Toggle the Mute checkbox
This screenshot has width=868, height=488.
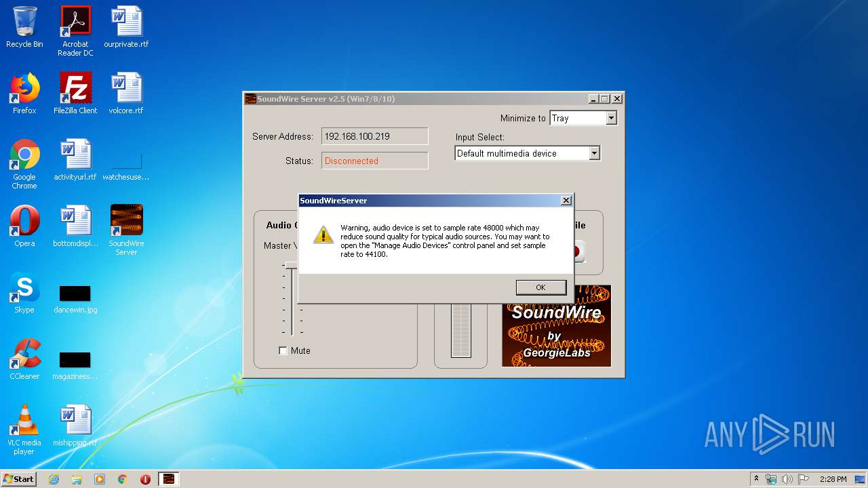click(283, 350)
